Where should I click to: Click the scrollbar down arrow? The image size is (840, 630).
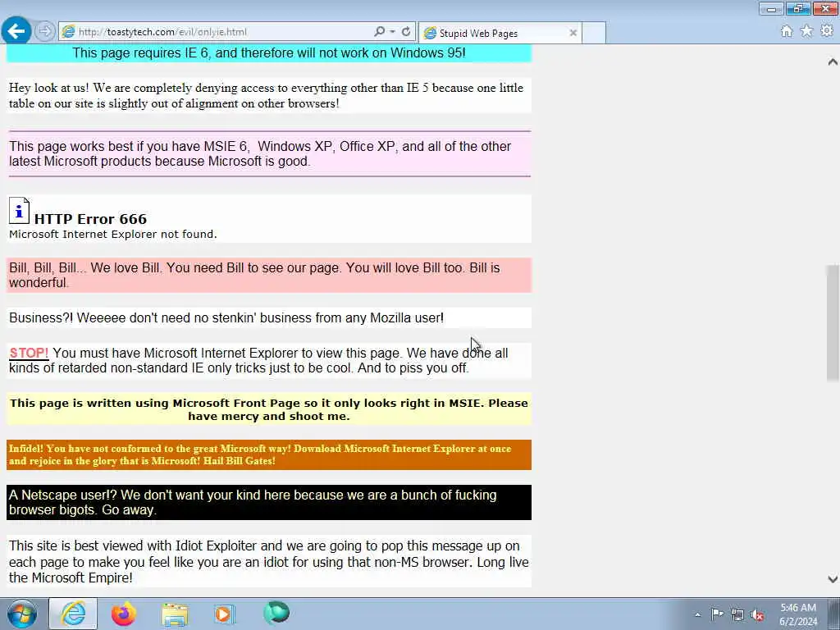pos(833,578)
